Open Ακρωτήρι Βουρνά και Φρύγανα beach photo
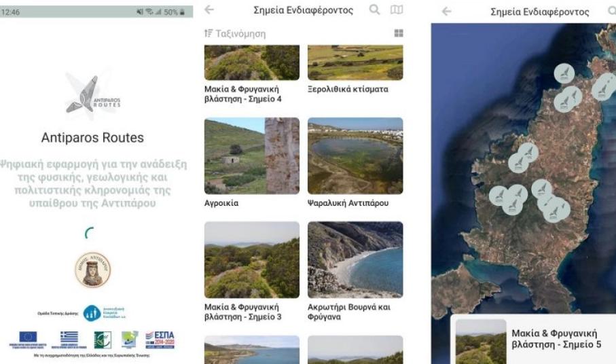616x364 pixels. pyautogui.click(x=355, y=259)
